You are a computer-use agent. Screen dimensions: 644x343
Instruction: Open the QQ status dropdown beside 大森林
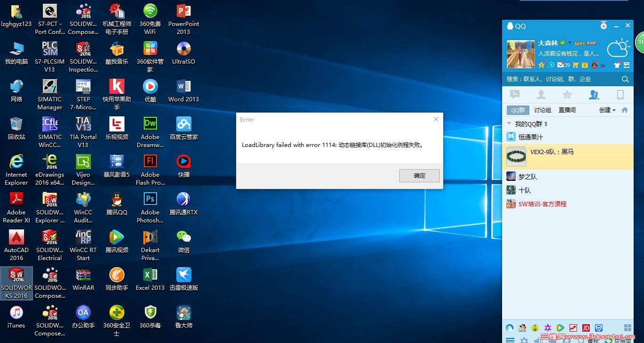click(570, 43)
